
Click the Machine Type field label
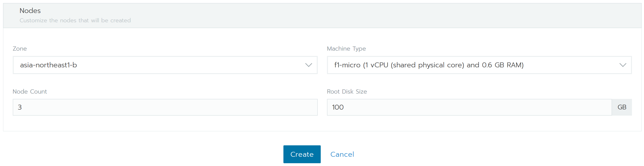click(x=346, y=49)
